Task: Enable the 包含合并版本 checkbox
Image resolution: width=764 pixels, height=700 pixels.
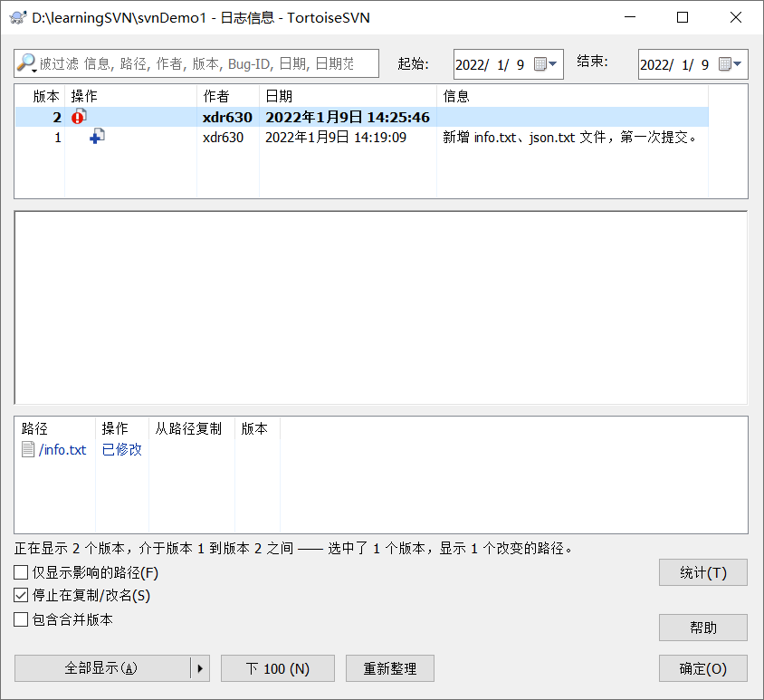Action: click(20, 618)
